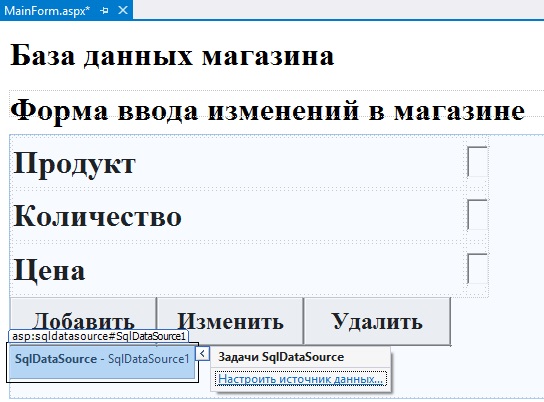This screenshot has height=402, width=544.
Task: Click the 'Количество' label cell
Action: [237, 215]
